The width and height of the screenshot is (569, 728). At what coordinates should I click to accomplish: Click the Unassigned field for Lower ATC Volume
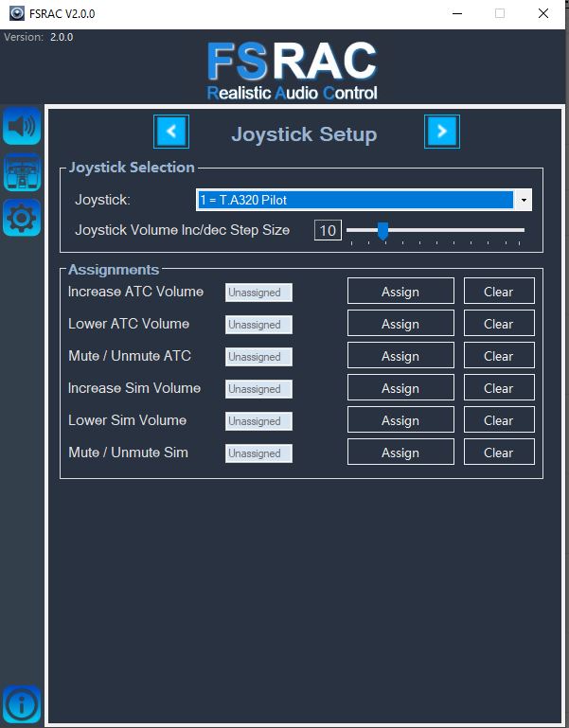coord(258,325)
